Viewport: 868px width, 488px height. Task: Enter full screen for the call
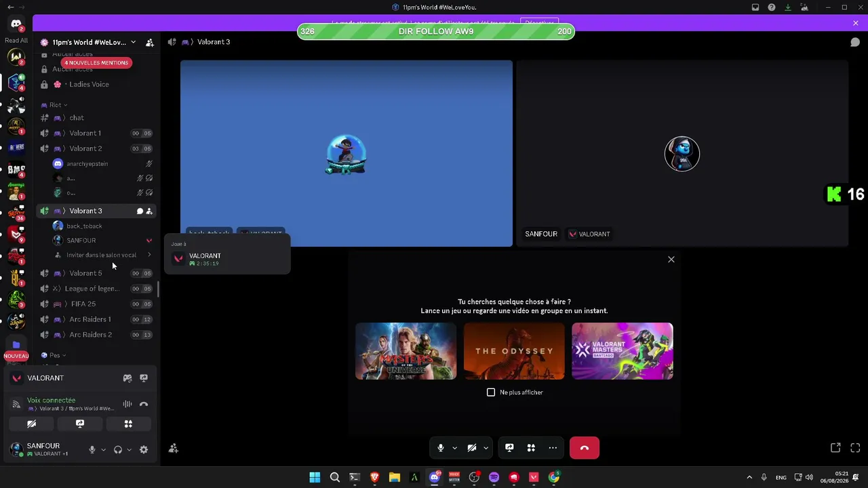tap(855, 448)
